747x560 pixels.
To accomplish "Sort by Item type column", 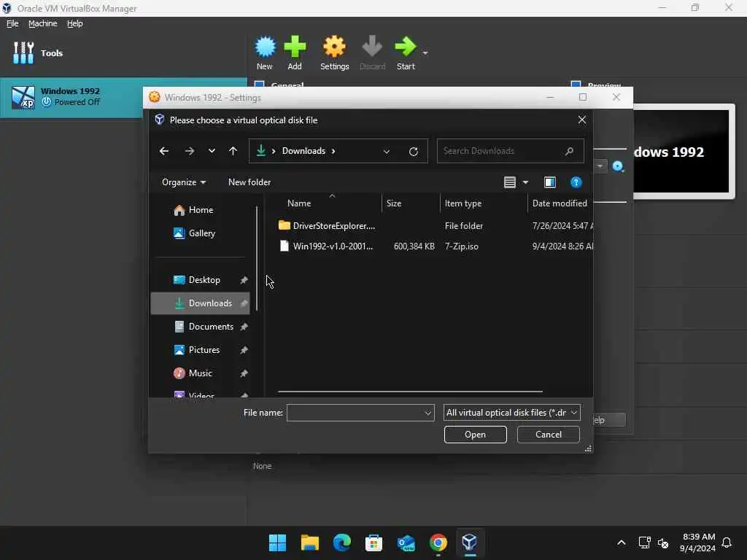I will click(463, 203).
